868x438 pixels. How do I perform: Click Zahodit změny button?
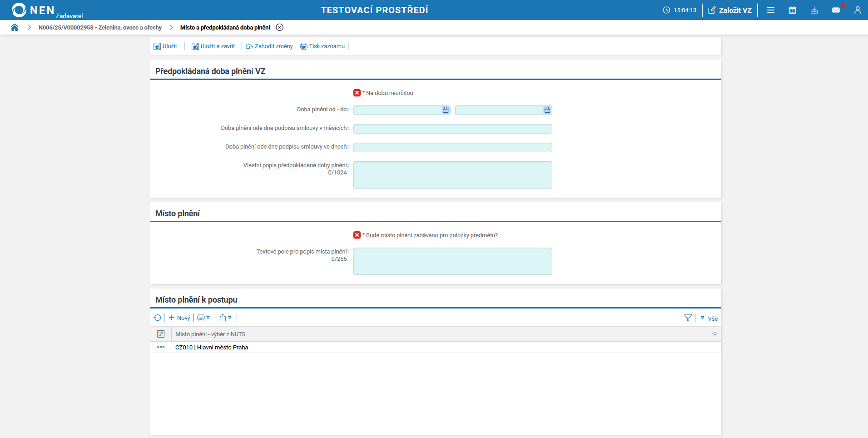(269, 46)
